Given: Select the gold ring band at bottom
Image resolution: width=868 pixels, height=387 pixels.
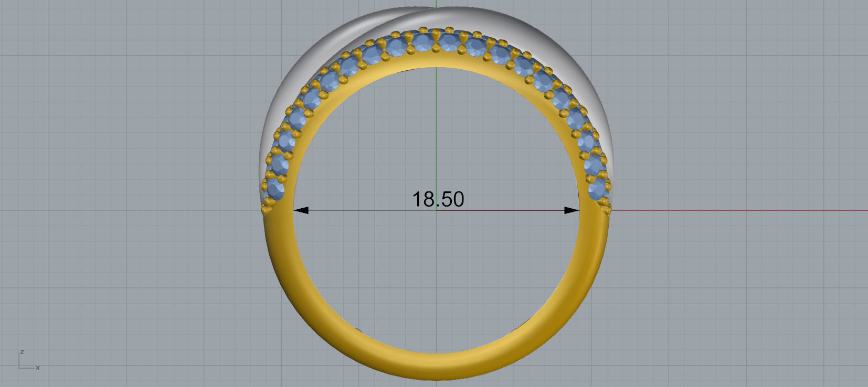Looking at the screenshot, I should click(437, 367).
